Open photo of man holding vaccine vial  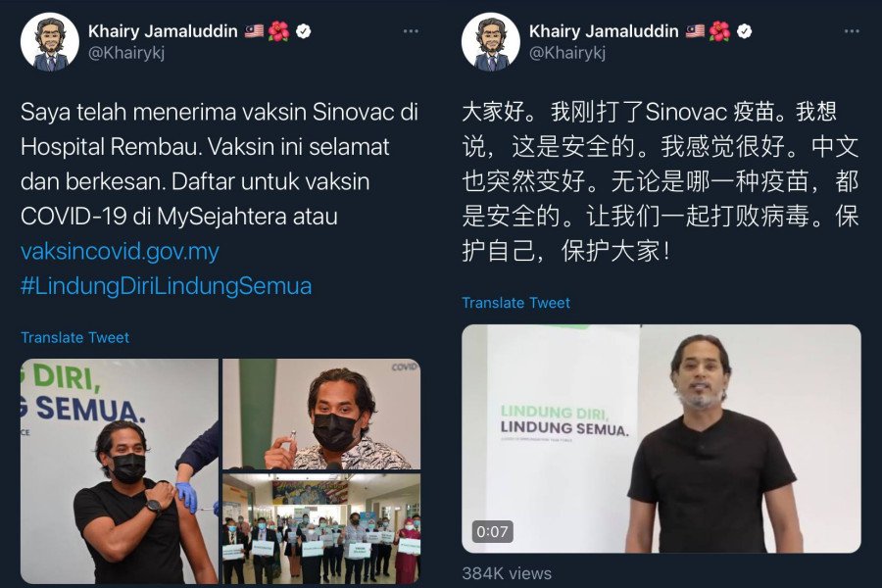tap(321, 415)
